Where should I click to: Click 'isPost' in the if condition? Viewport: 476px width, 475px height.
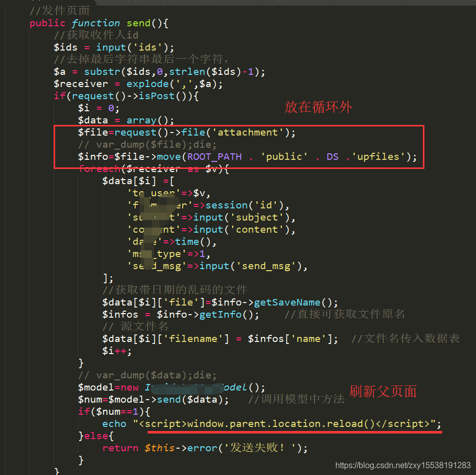click(x=157, y=96)
